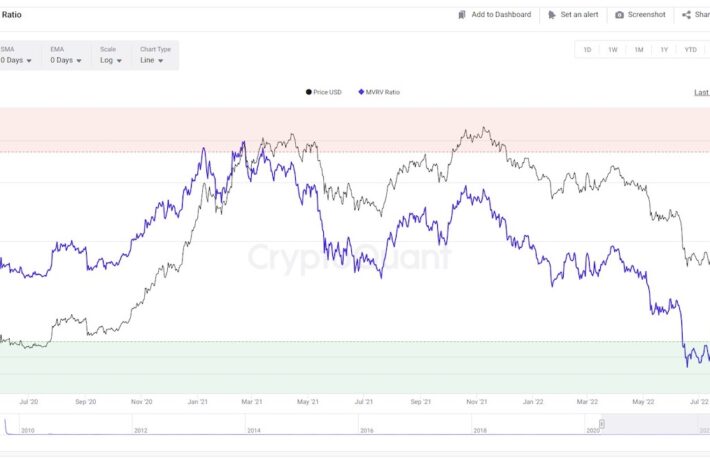710x458 pixels.
Task: Open the EMA days dropdown
Action: click(x=68, y=60)
